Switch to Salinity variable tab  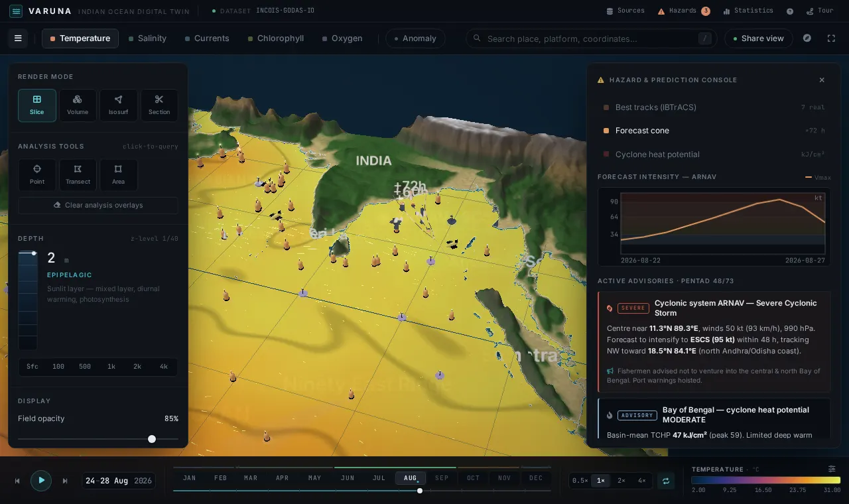point(147,38)
